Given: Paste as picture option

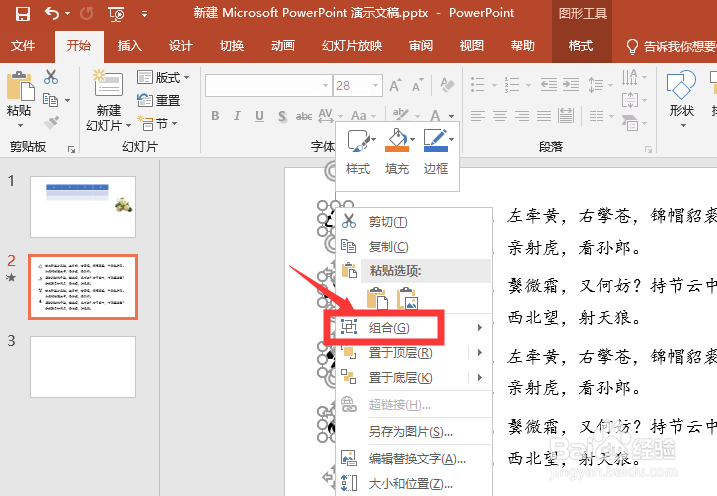Looking at the screenshot, I should (407, 298).
